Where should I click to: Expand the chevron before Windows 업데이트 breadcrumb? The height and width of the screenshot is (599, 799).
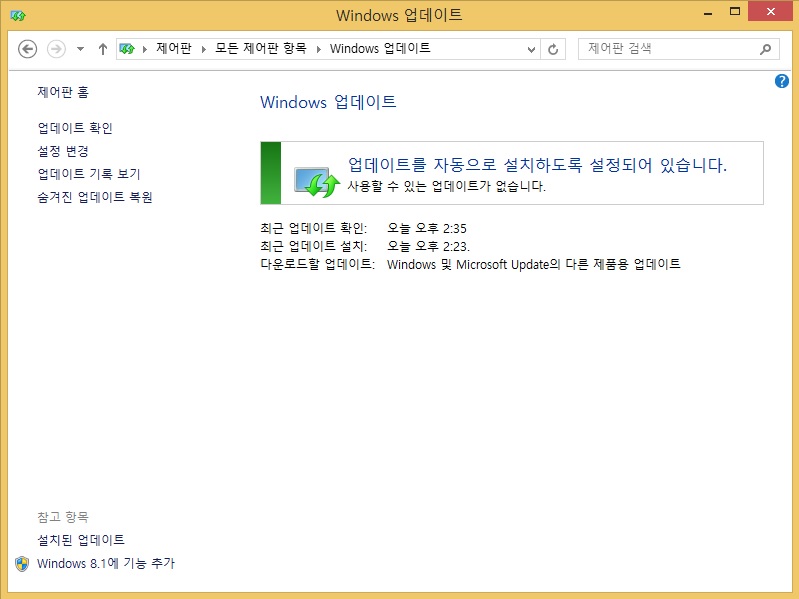(x=319, y=49)
